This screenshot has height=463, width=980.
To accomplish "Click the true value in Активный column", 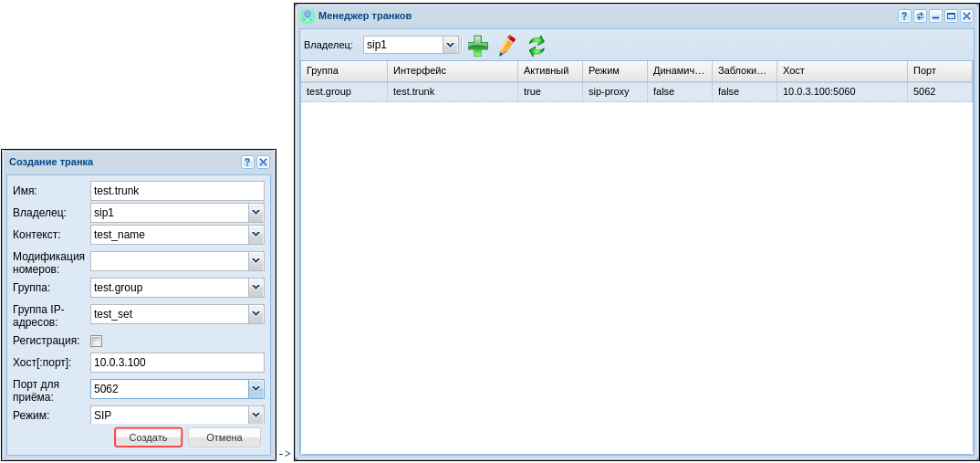I will coord(550,91).
